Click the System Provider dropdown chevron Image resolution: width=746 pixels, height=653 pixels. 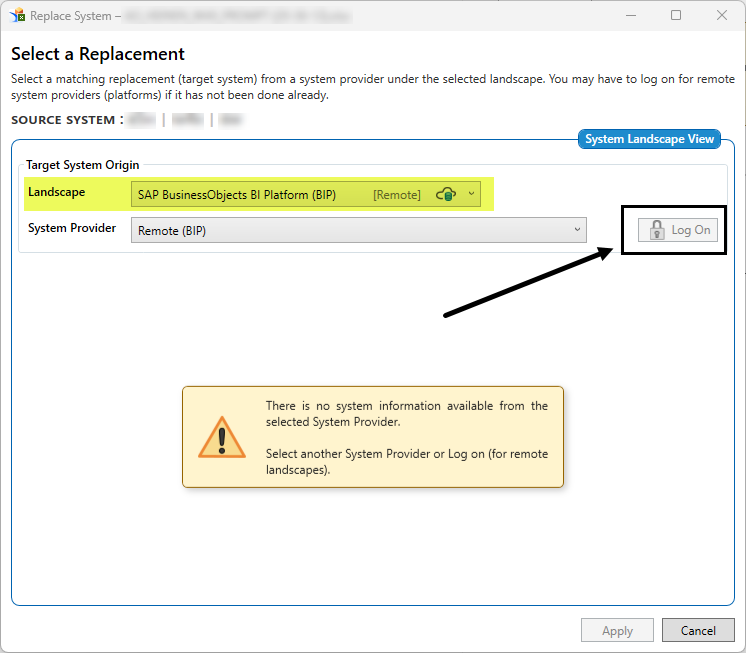pos(577,229)
